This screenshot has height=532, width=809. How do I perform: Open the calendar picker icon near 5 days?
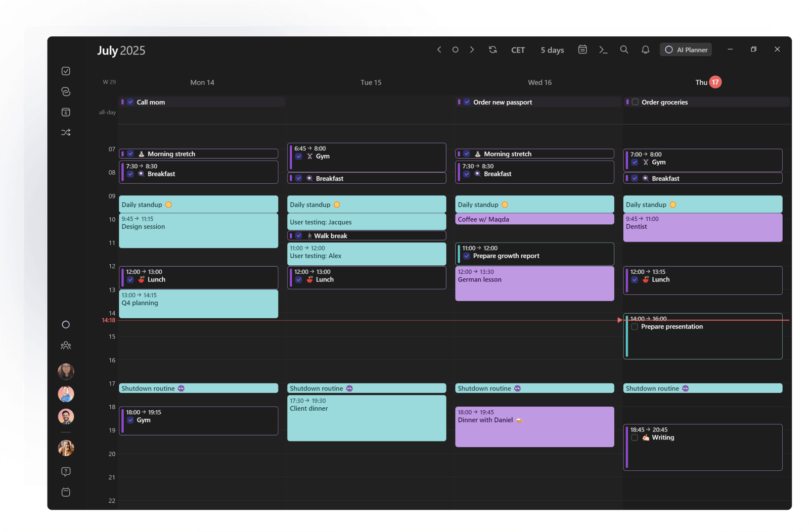click(582, 50)
